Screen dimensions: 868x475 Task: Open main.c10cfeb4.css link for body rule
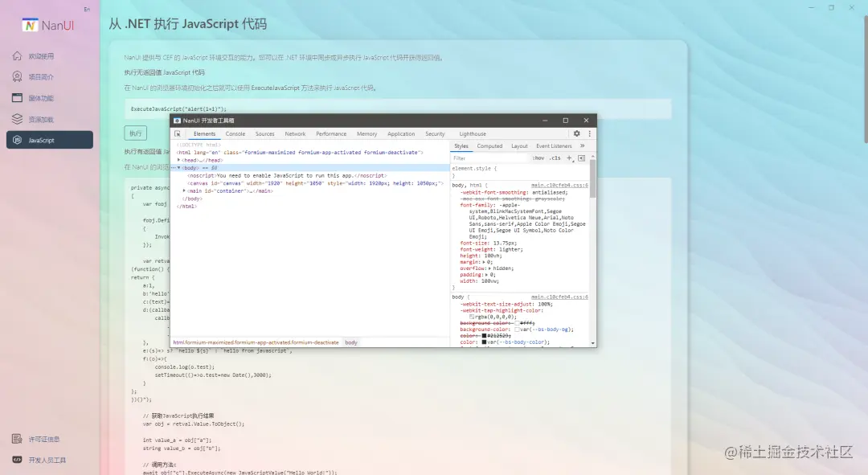pyautogui.click(x=559, y=297)
